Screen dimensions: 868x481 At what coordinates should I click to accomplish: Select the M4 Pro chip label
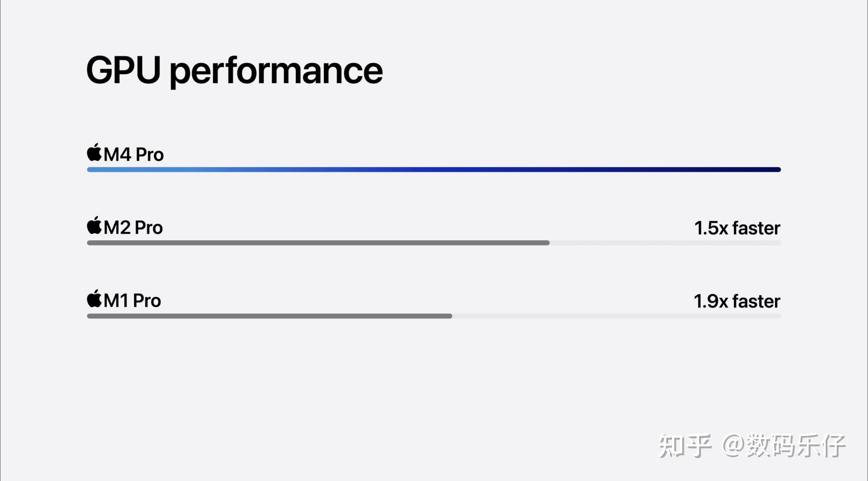(x=133, y=155)
